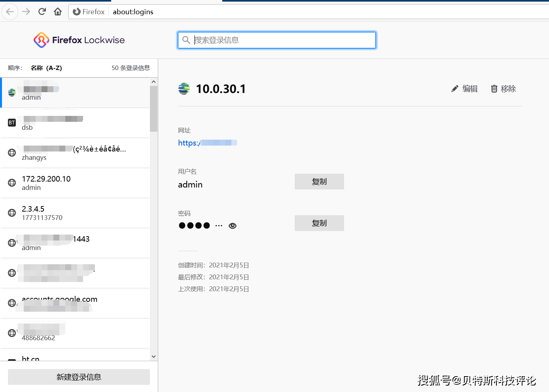Select the 2.3.4.5 login entry
Viewport: 549px width, 392px height.
[x=75, y=213]
